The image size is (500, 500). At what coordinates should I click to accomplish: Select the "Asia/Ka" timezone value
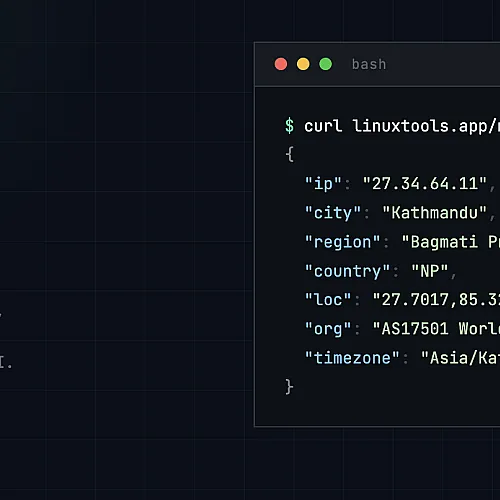pyautogui.click(x=460, y=358)
